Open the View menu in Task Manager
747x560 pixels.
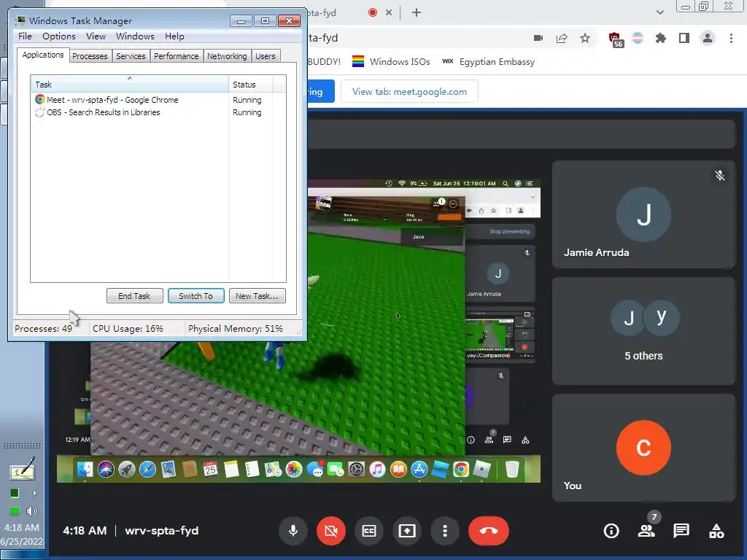point(96,36)
